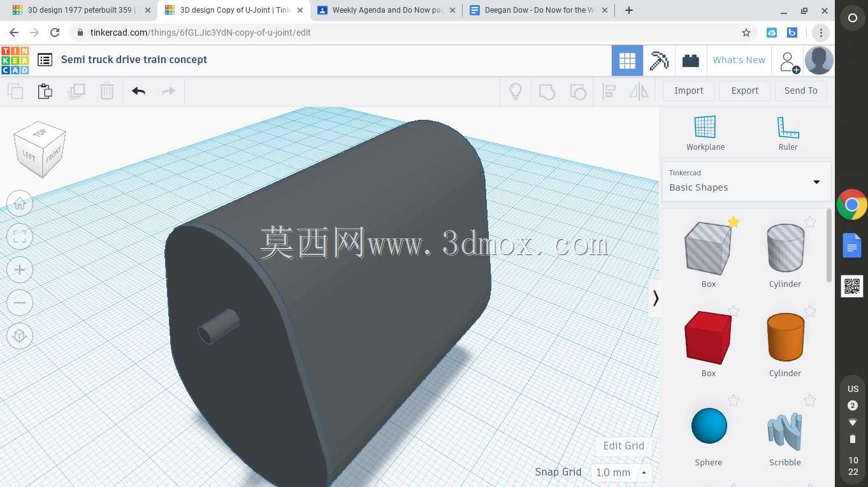Switch to 3D design grid view
The width and height of the screenshot is (868, 487).
coord(627,61)
